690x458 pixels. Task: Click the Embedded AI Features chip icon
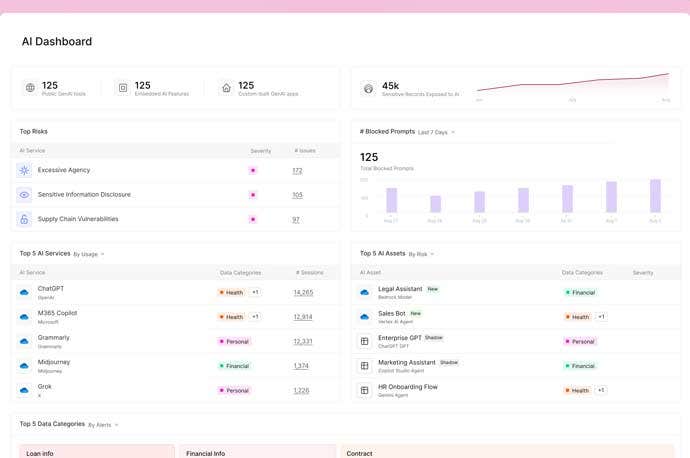pyautogui.click(x=123, y=88)
